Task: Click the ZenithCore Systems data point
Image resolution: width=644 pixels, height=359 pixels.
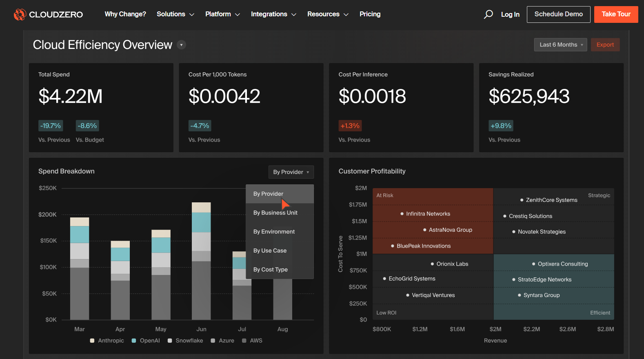Action: pyautogui.click(x=522, y=200)
